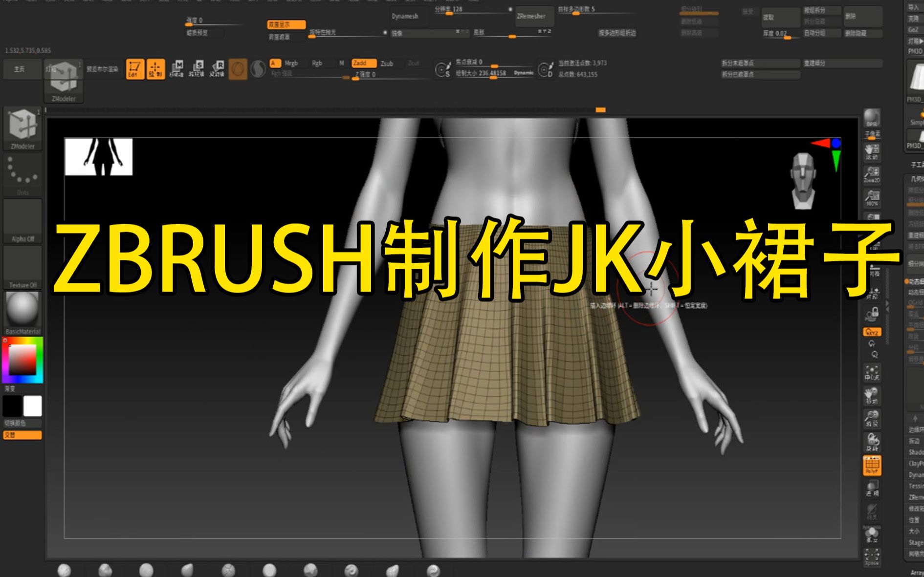The image size is (924, 577).
Task: Click the GoZ button
Action: coord(915,30)
